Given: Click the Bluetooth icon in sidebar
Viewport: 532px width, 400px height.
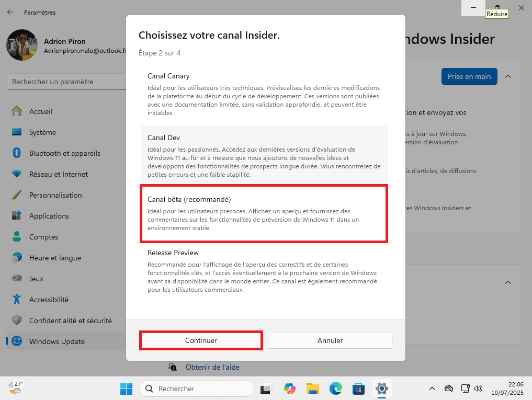Looking at the screenshot, I should pos(17,153).
